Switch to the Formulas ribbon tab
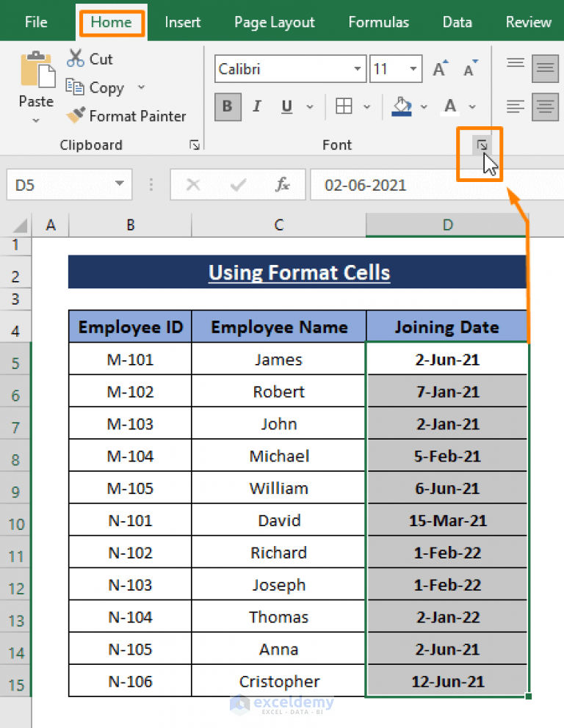The image size is (564, 728). 378,22
